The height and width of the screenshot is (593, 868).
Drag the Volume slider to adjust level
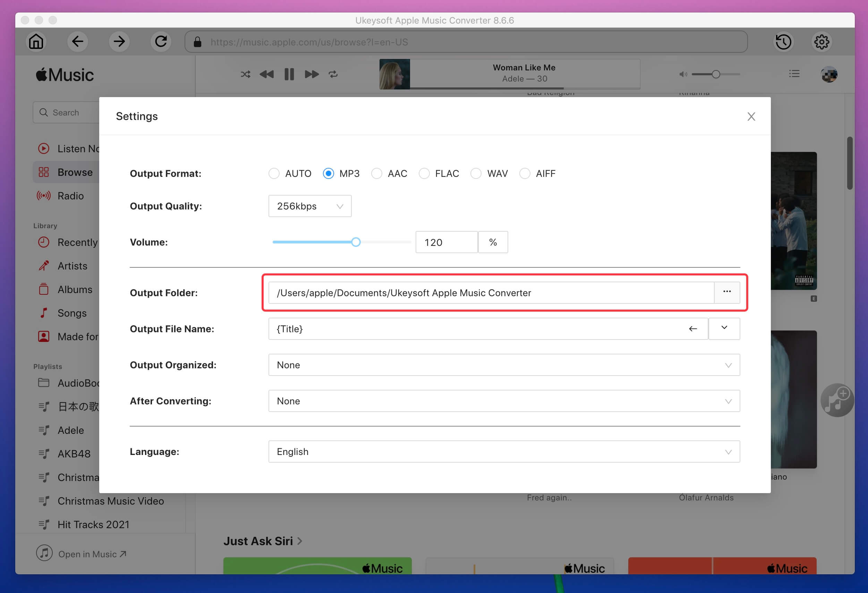355,242
